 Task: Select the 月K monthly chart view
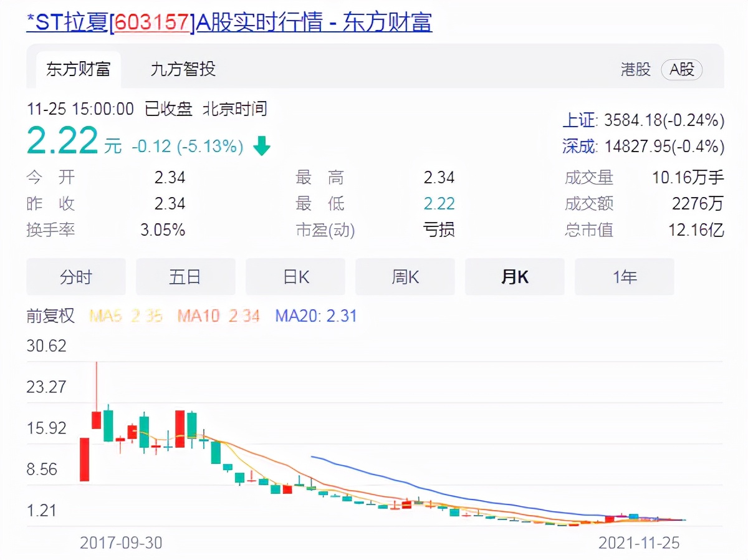[514, 277]
